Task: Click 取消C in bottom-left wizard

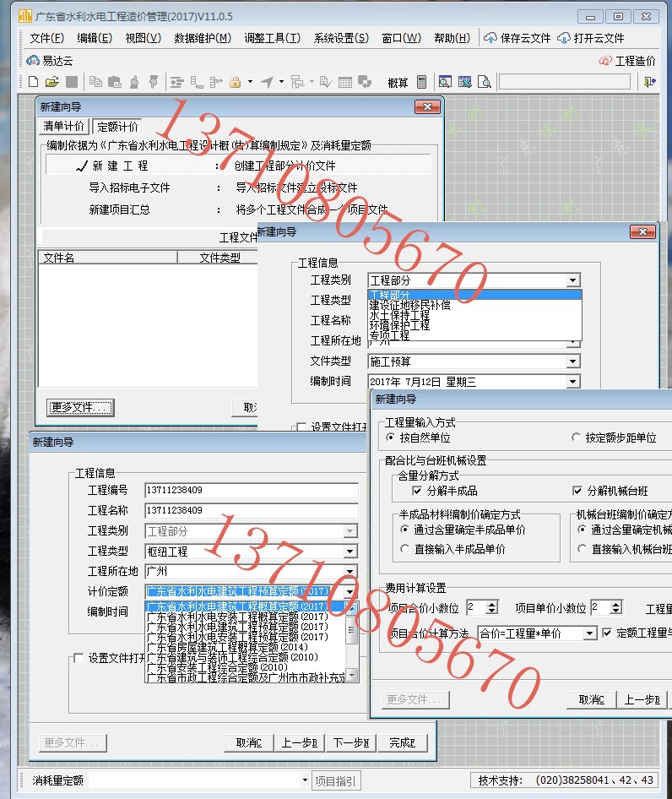Action: pos(249,743)
